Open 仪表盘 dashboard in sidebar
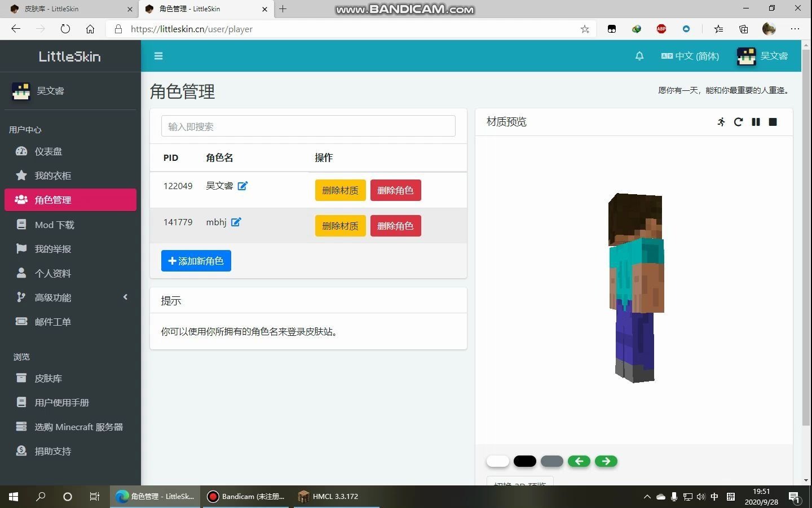This screenshot has width=812, height=508. tap(70, 151)
